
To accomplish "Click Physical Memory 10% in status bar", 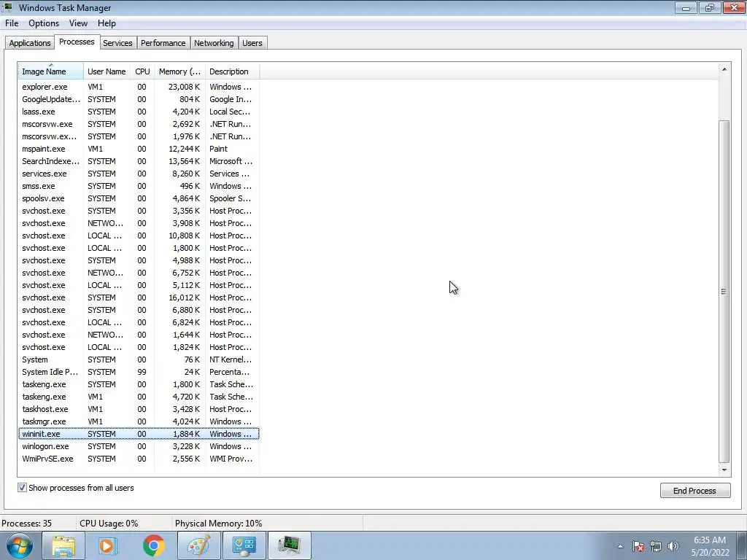I will tap(218, 524).
